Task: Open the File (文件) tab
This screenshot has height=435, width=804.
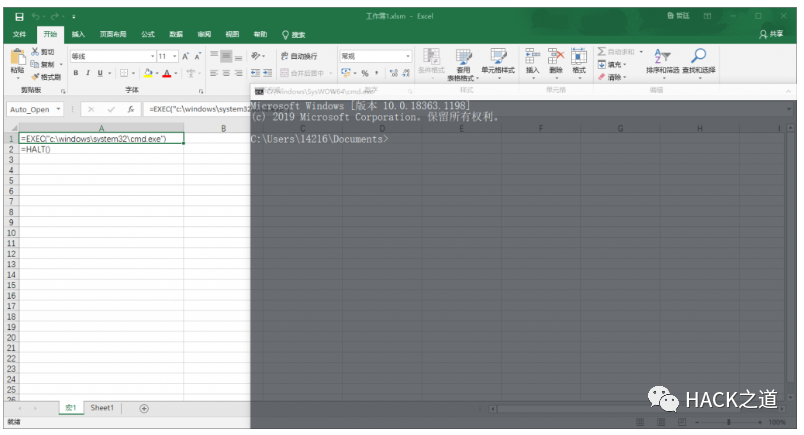Action: [19, 34]
